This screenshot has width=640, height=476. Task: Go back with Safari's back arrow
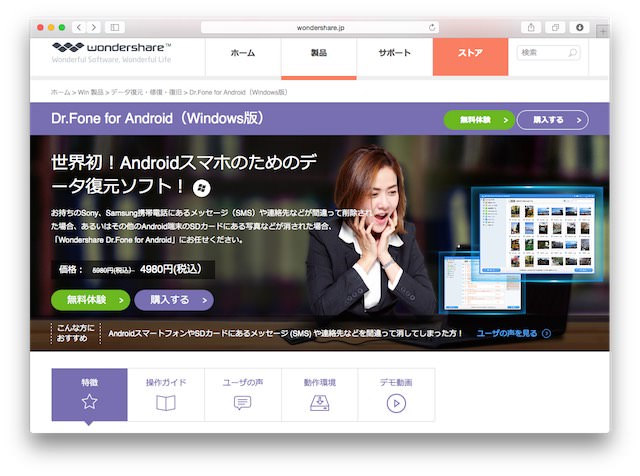point(79,27)
